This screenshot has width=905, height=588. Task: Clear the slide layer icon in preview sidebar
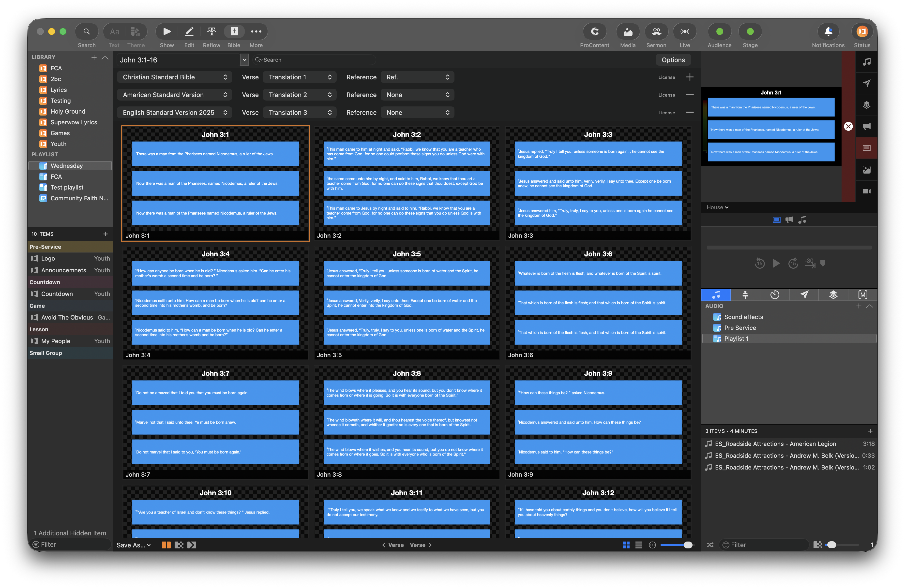click(867, 148)
